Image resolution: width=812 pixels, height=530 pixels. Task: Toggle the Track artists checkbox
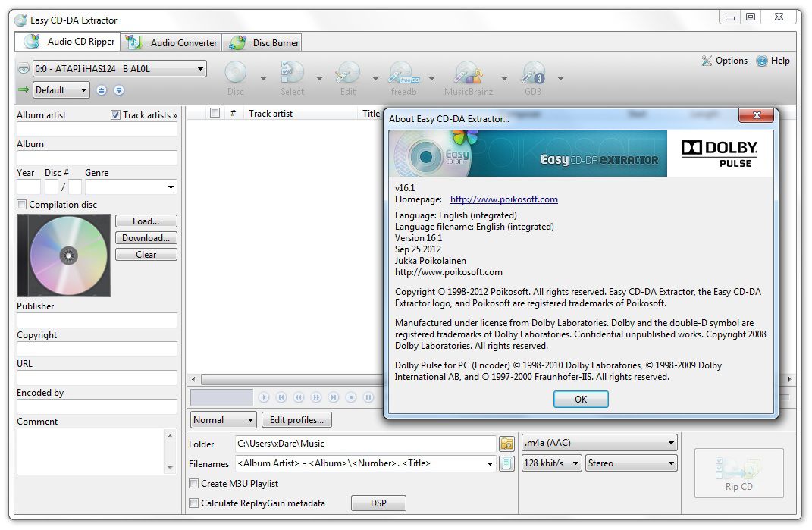tap(115, 115)
